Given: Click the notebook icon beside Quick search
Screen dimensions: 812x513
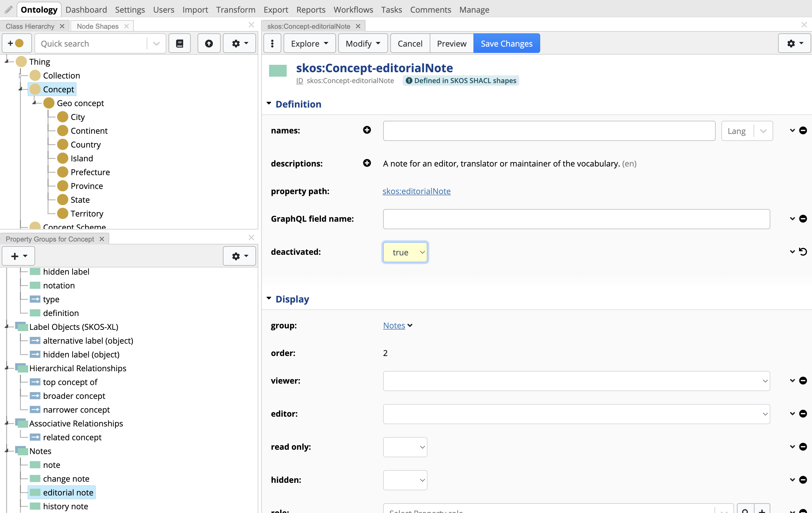Looking at the screenshot, I should click(179, 43).
